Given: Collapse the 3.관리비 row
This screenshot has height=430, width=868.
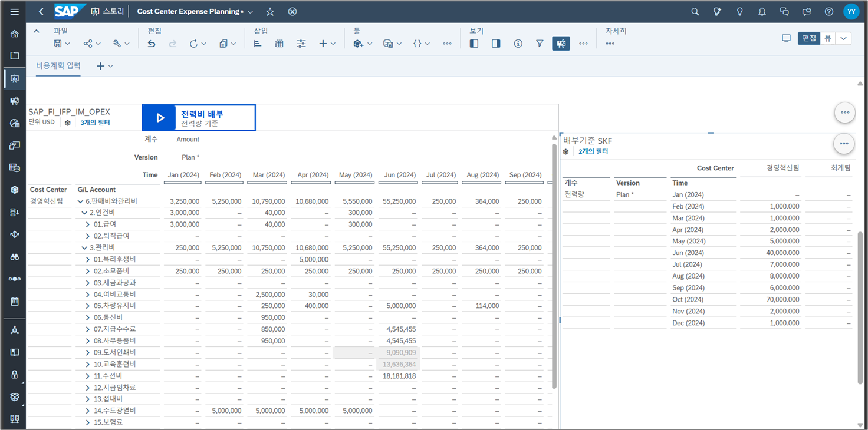Looking at the screenshot, I should pyautogui.click(x=85, y=248).
